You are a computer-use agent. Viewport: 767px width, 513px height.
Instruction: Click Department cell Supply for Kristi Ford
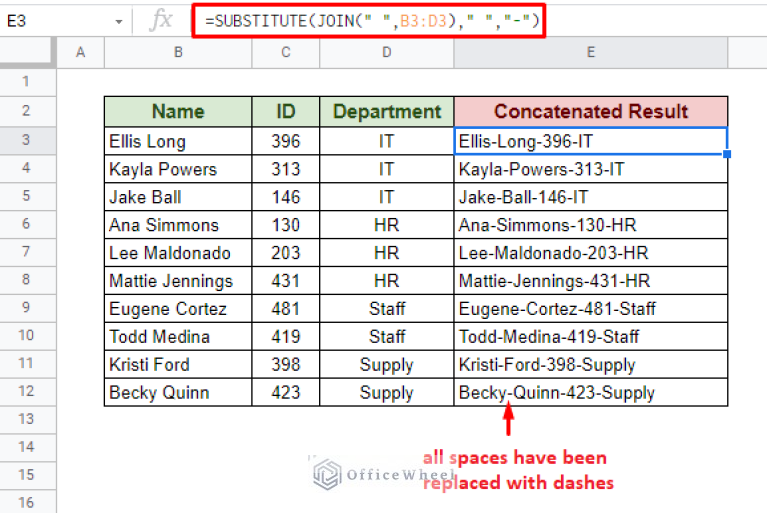[x=386, y=364]
